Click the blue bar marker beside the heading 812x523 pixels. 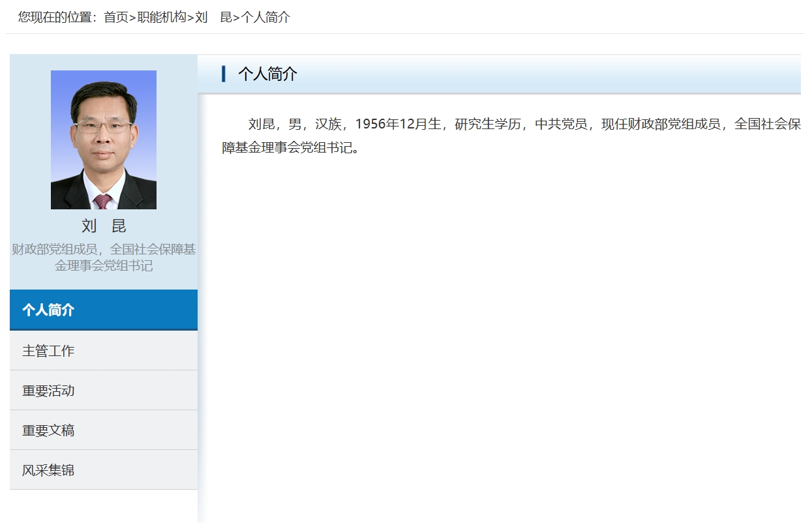point(224,74)
